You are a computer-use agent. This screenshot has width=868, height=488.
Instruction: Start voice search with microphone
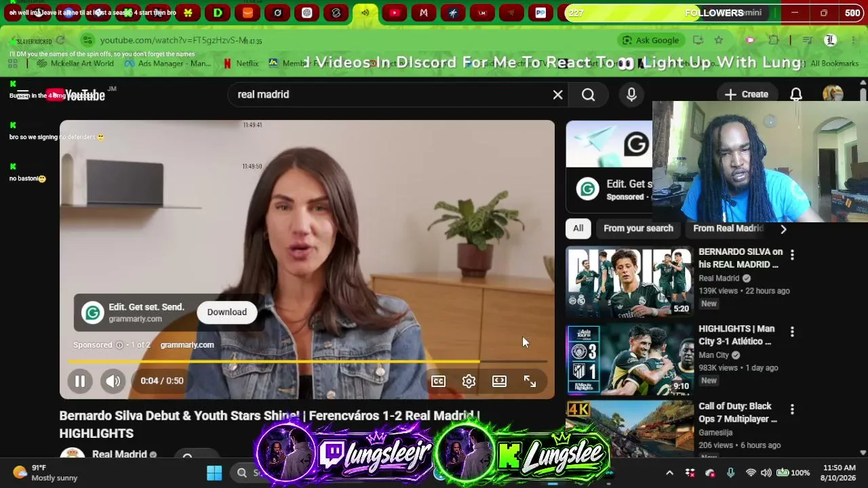pyautogui.click(x=631, y=95)
